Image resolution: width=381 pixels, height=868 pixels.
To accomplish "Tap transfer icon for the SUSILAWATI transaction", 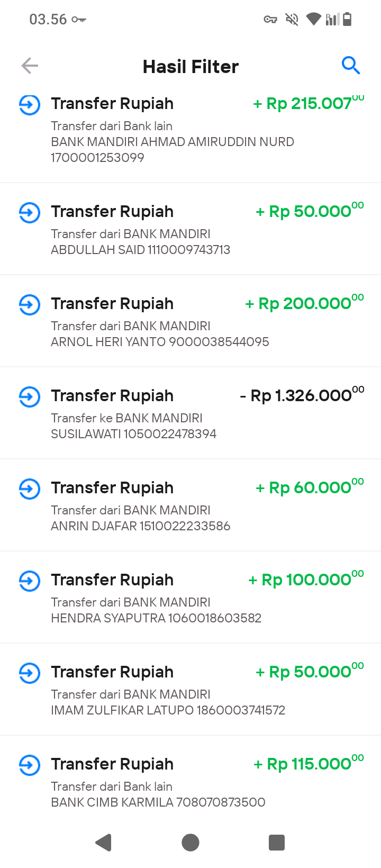I will click(x=30, y=396).
